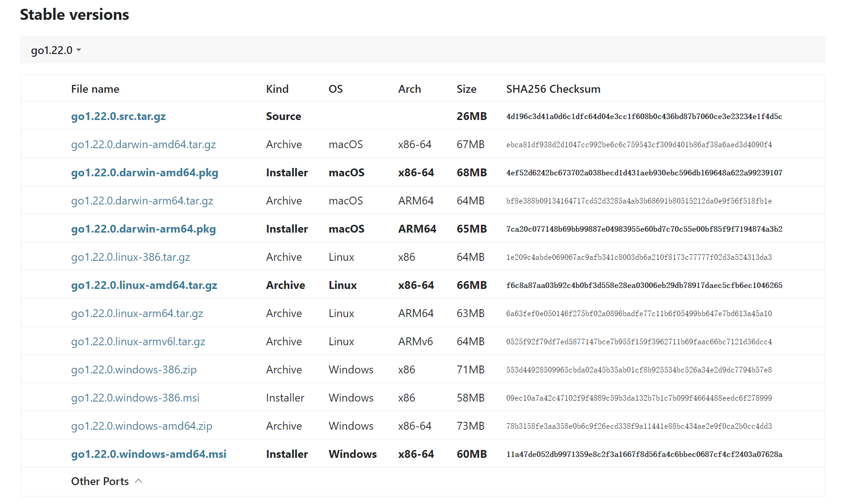Click the File name column header
Screen dimensions: 857x504
(95, 89)
